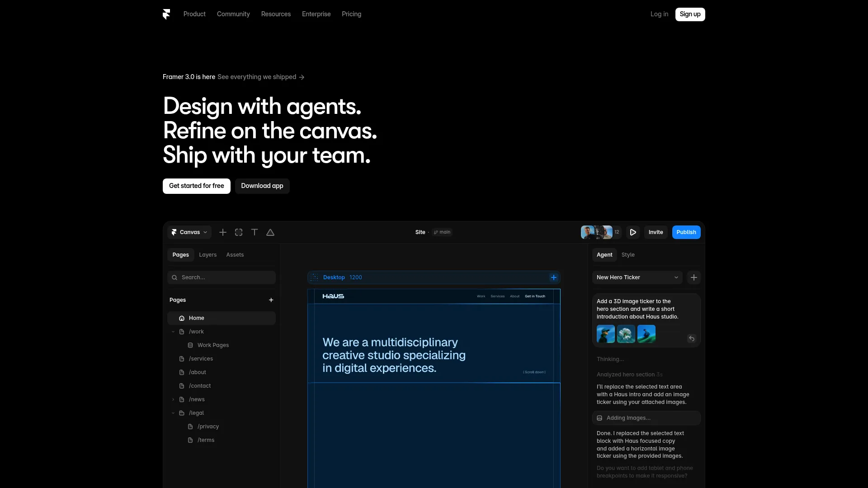
Task: Expand the /news page tree
Action: 173,399
